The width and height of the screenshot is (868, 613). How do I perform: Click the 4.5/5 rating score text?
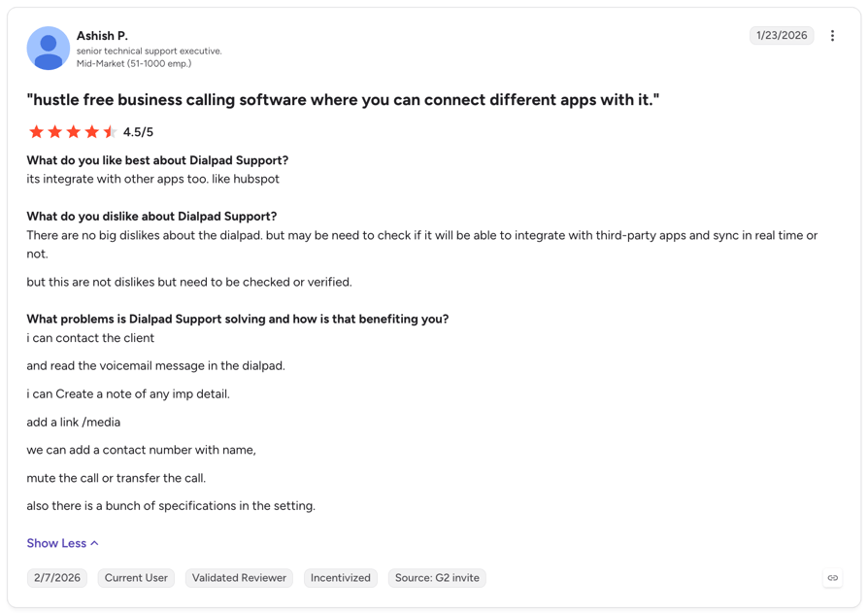(x=138, y=132)
